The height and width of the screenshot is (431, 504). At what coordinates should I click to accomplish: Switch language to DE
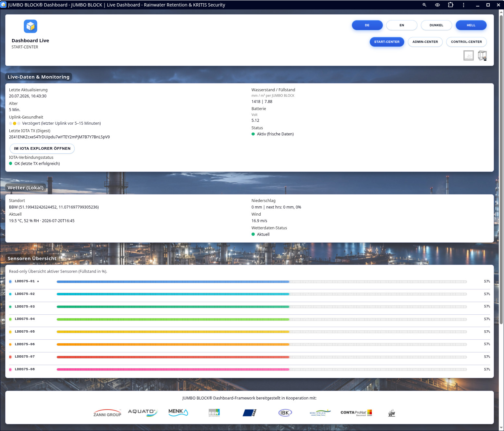point(367,25)
